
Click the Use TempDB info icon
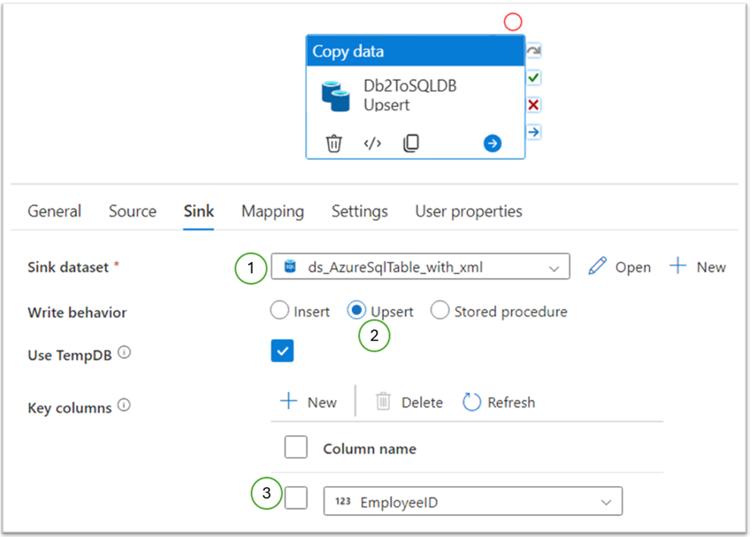pos(124,353)
